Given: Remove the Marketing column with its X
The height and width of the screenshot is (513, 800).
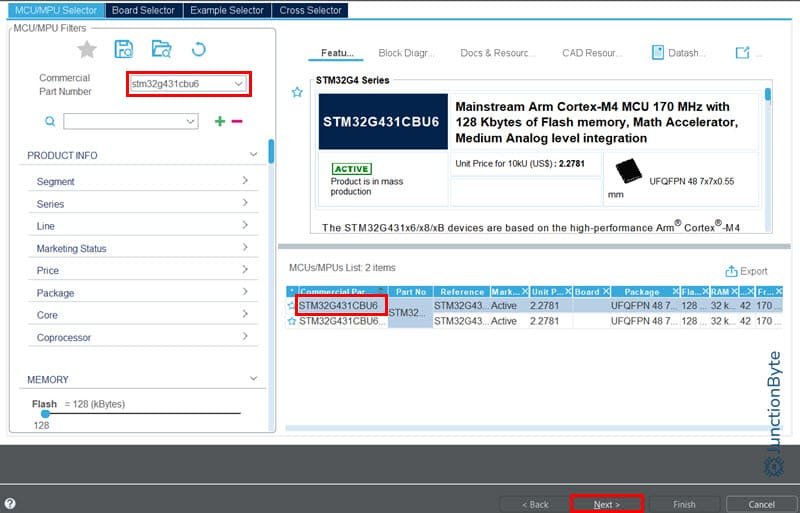Looking at the screenshot, I should 524,291.
